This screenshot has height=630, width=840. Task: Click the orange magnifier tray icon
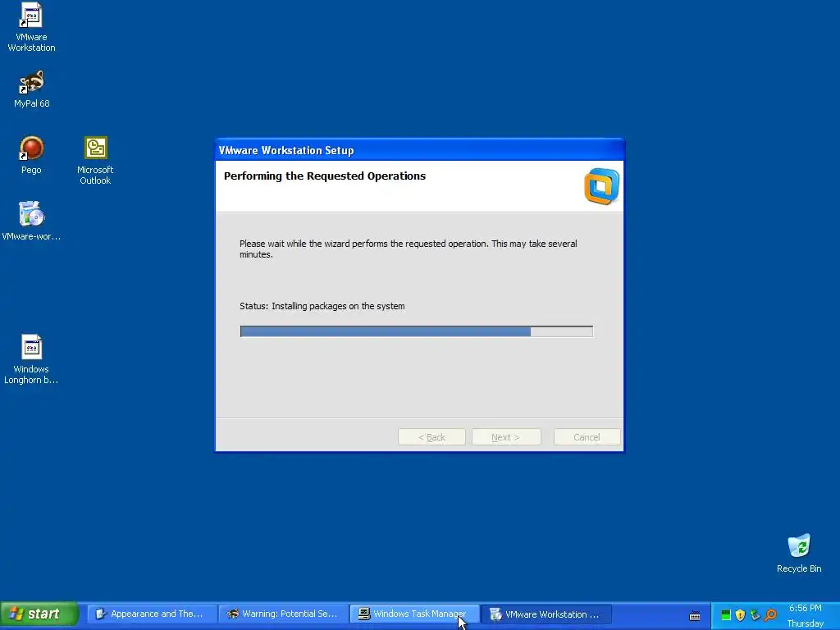tap(770, 615)
